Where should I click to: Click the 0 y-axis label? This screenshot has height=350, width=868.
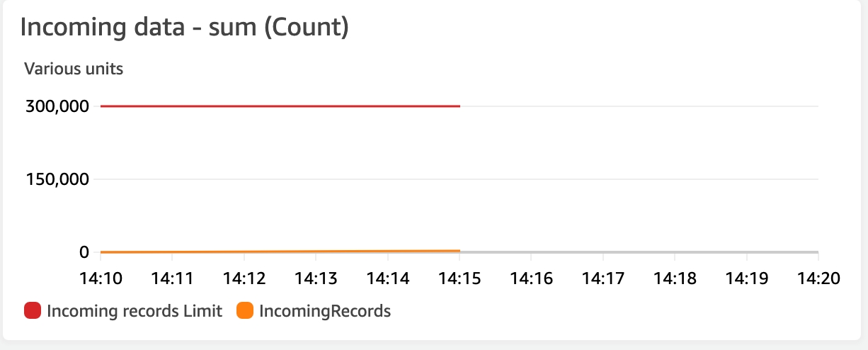84,252
